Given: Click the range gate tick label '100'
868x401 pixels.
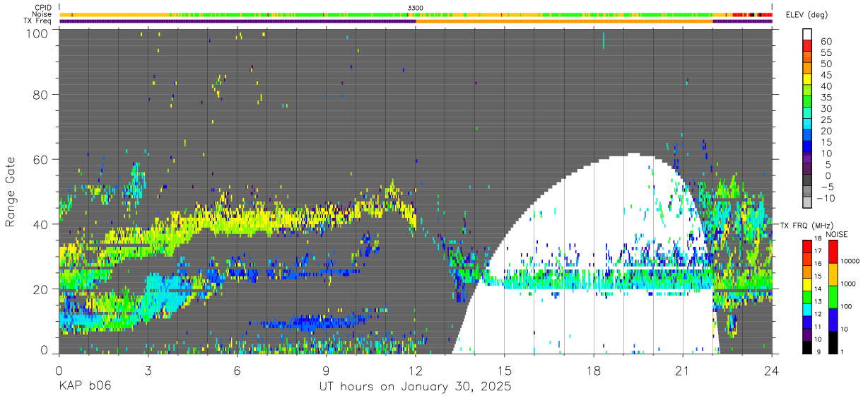Looking at the screenshot, I should 37,33.
